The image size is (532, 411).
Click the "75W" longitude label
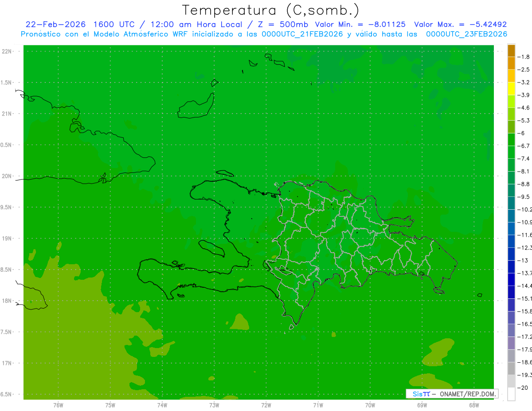(110, 405)
